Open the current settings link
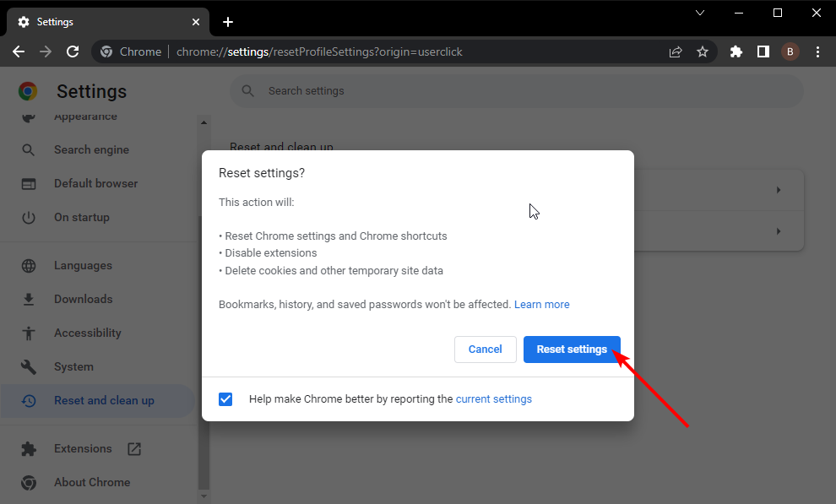 [x=493, y=399]
